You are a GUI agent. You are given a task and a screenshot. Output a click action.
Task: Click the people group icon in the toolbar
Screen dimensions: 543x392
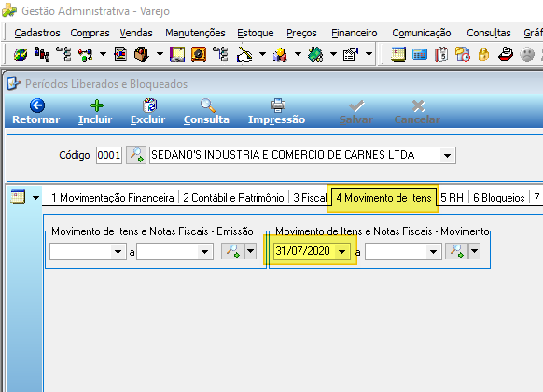(x=42, y=54)
